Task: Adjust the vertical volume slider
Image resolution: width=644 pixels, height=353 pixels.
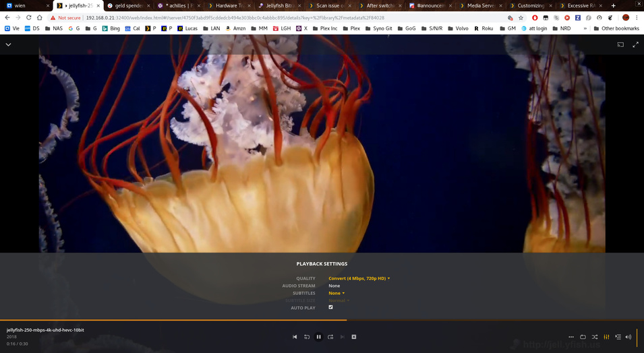Action: tap(637, 337)
